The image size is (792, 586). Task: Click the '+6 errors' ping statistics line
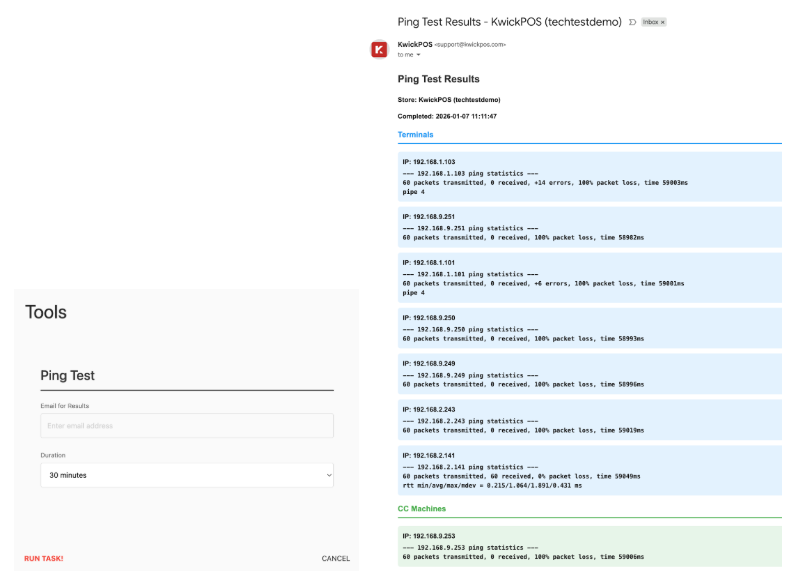(x=543, y=283)
